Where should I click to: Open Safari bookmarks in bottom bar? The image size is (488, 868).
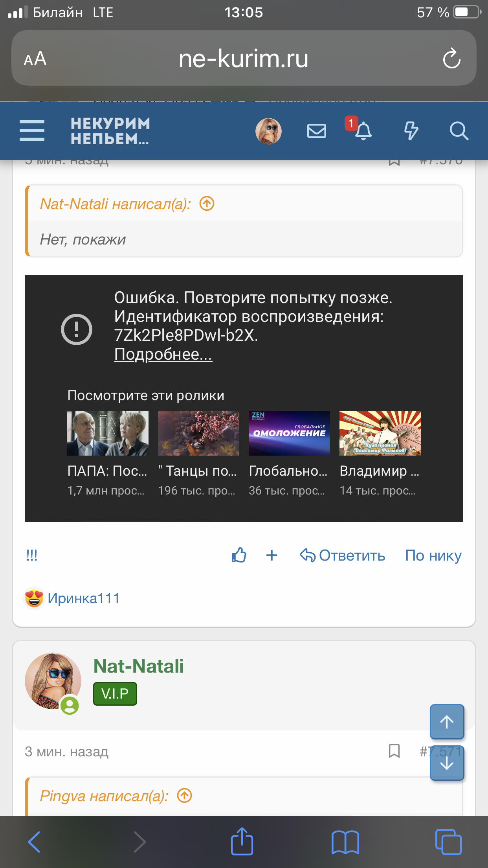pos(345,842)
